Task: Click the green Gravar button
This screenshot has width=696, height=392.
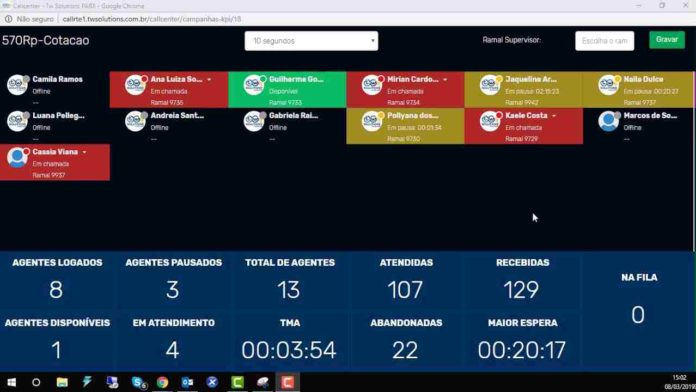Action: tap(667, 40)
